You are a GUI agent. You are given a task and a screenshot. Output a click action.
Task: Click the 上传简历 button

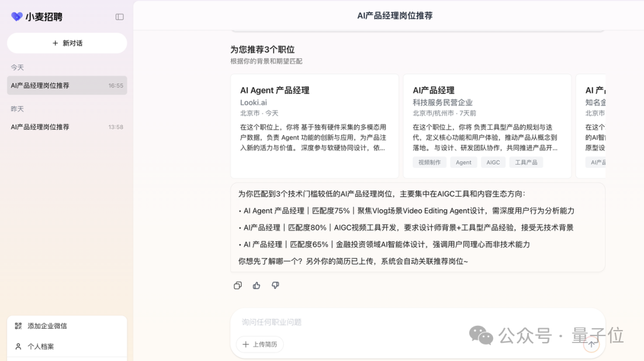[260, 344]
